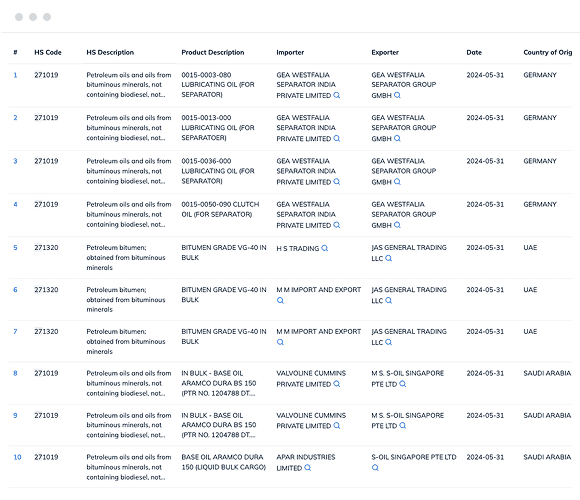Open row number 8 link
The width and height of the screenshot is (580, 500).
tap(15, 374)
